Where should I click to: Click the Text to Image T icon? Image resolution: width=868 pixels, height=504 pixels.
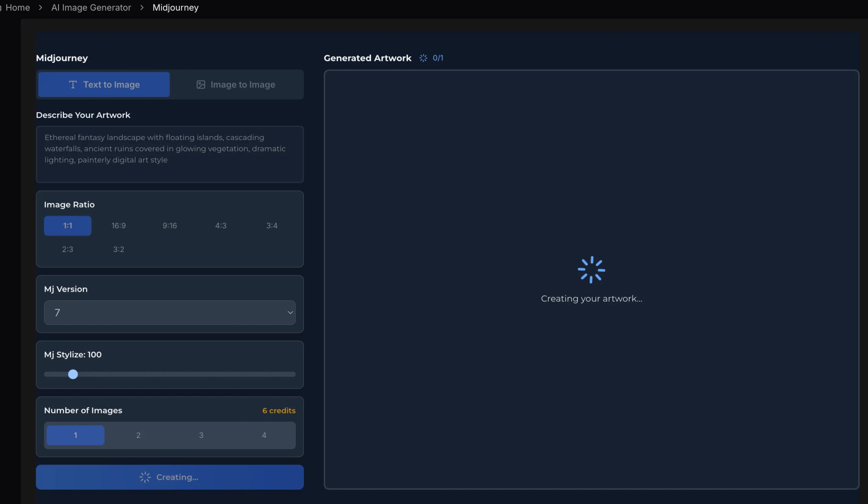pos(73,85)
